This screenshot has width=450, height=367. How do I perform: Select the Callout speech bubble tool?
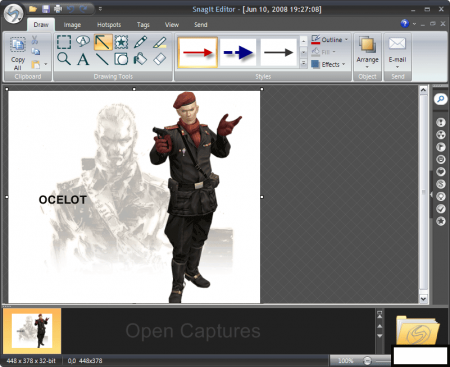tap(83, 41)
